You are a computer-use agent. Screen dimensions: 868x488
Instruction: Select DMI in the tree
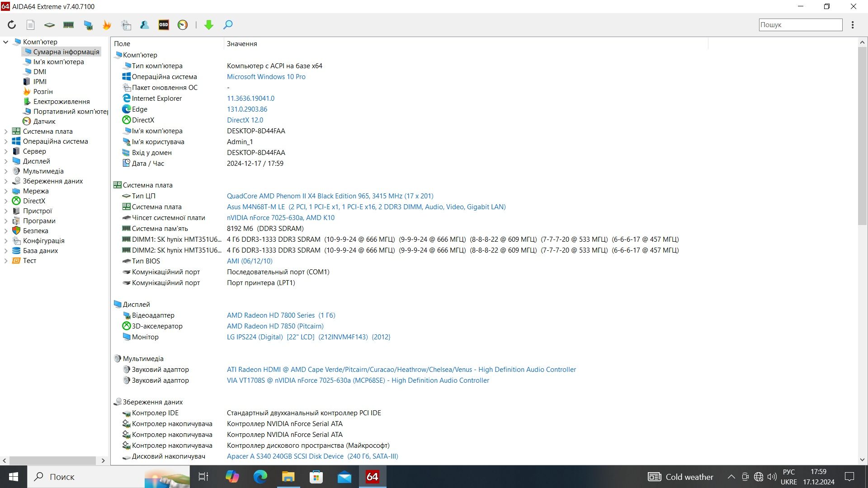pos(39,72)
